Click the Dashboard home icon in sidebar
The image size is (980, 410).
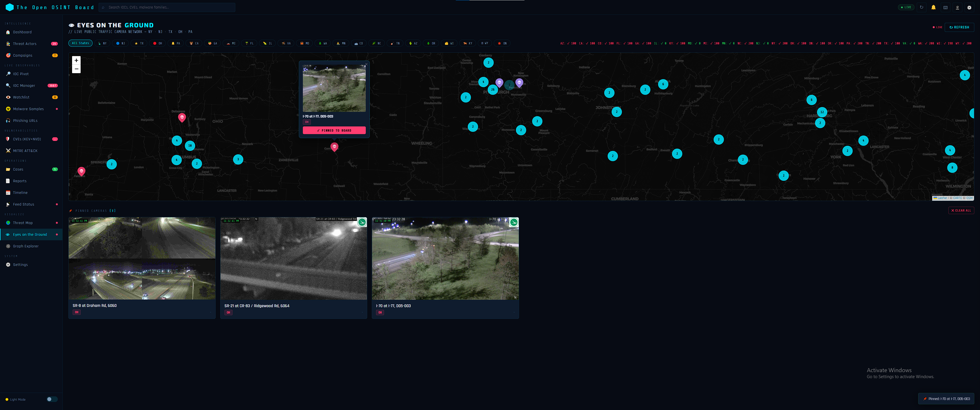click(x=8, y=32)
